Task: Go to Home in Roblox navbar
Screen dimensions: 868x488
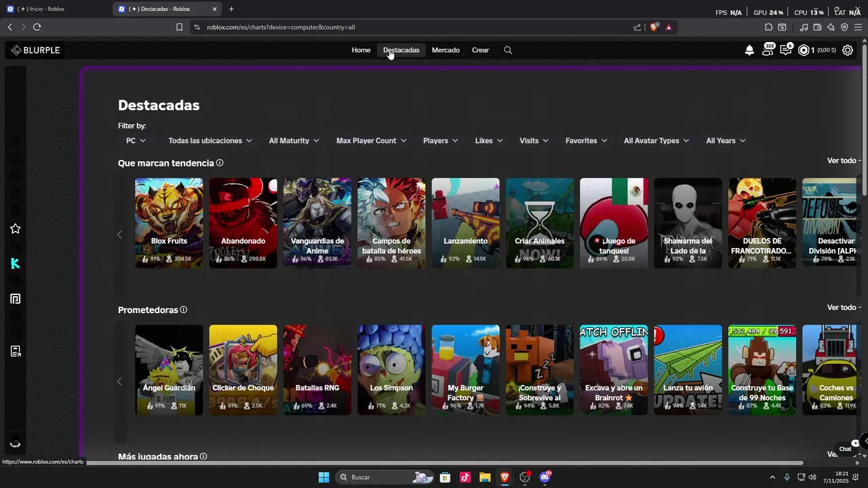Action: tap(361, 50)
